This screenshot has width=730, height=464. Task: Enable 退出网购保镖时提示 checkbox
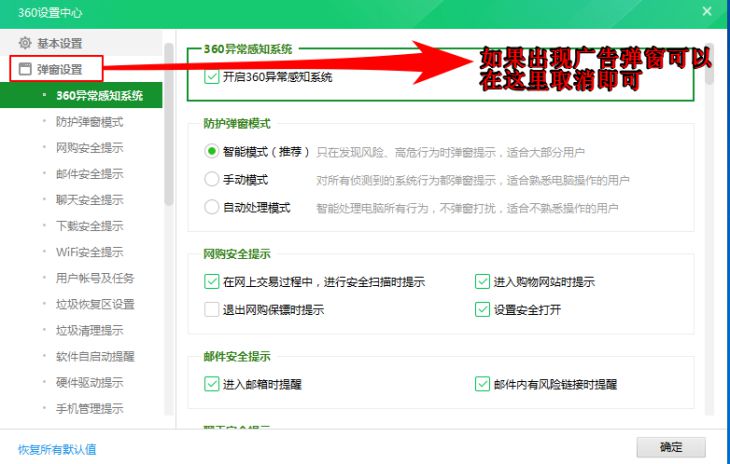(x=211, y=309)
